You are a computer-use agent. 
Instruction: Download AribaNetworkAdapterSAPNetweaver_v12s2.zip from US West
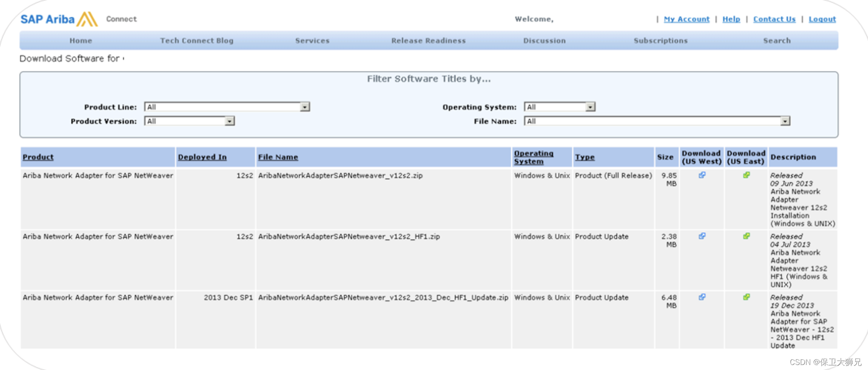point(702,175)
